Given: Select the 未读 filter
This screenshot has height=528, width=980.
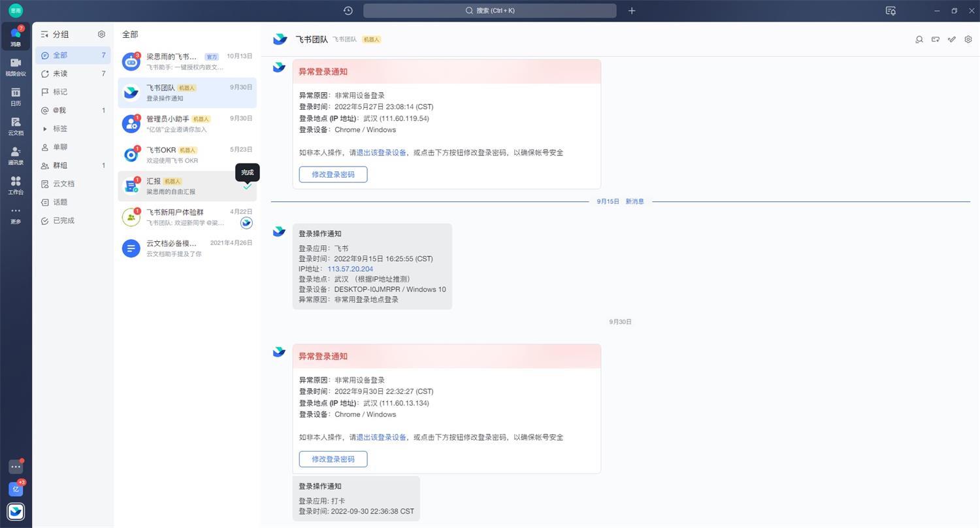Looking at the screenshot, I should 73,74.
